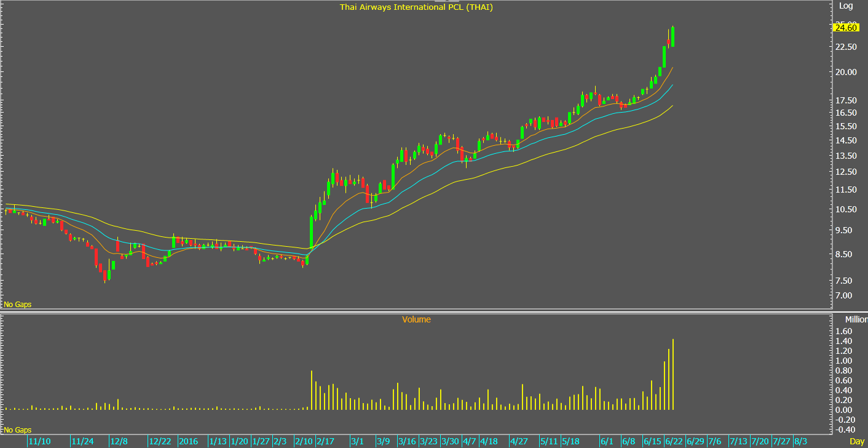Viewport: 868px width, 448px height.
Task: Click the 16.50 price axis label
Action: pyautogui.click(x=846, y=113)
